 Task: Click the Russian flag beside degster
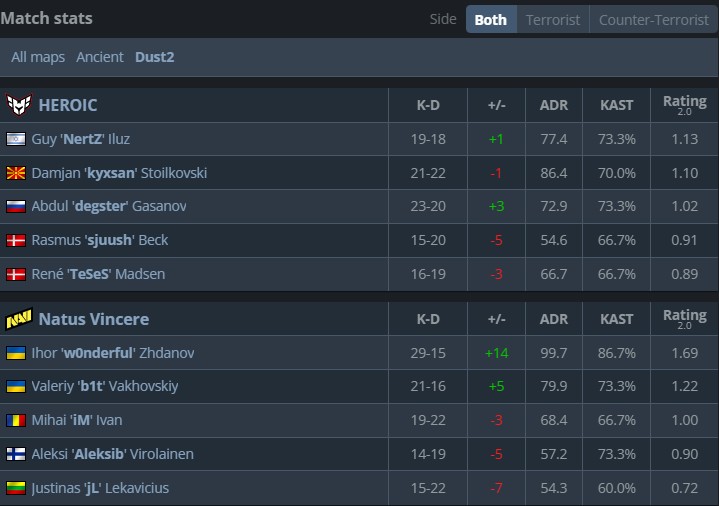pos(16,206)
